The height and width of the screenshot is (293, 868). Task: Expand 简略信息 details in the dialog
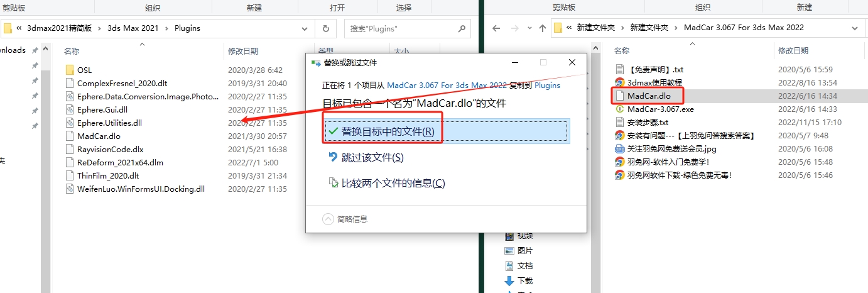pos(345,219)
